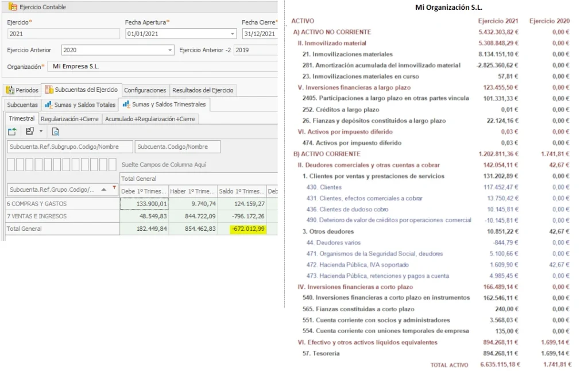588x371 pixels.
Task: Select the Sumas y Saldos Totales chart icon
Action: pyautogui.click(x=48, y=105)
